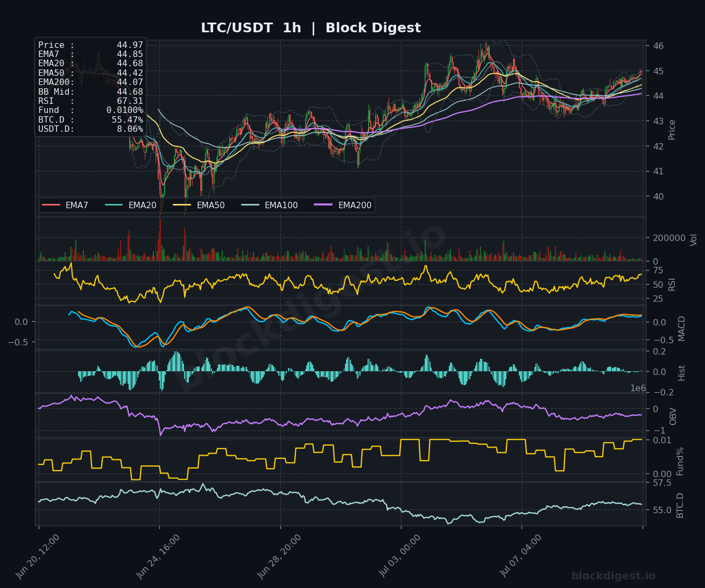Screen dimensions: 705x588
Task: Click the MACD axis label
Action: (682, 328)
